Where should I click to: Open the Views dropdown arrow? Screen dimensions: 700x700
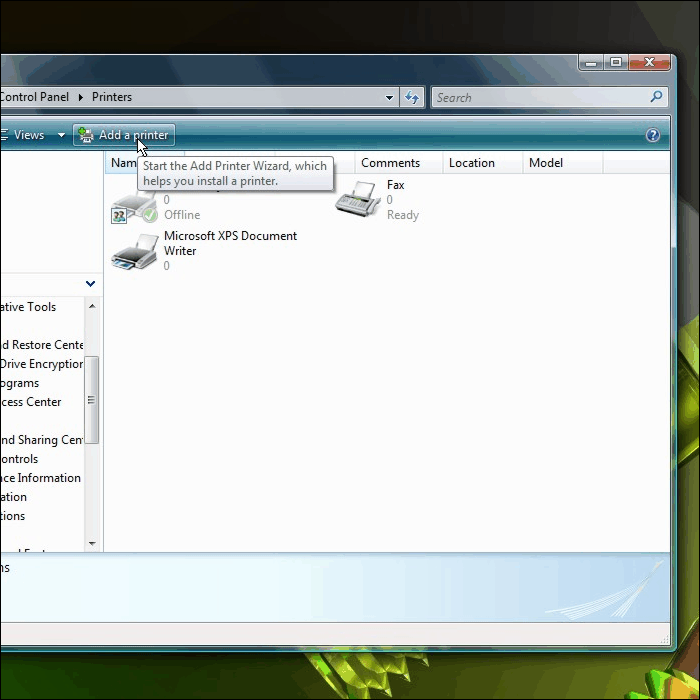coord(61,135)
